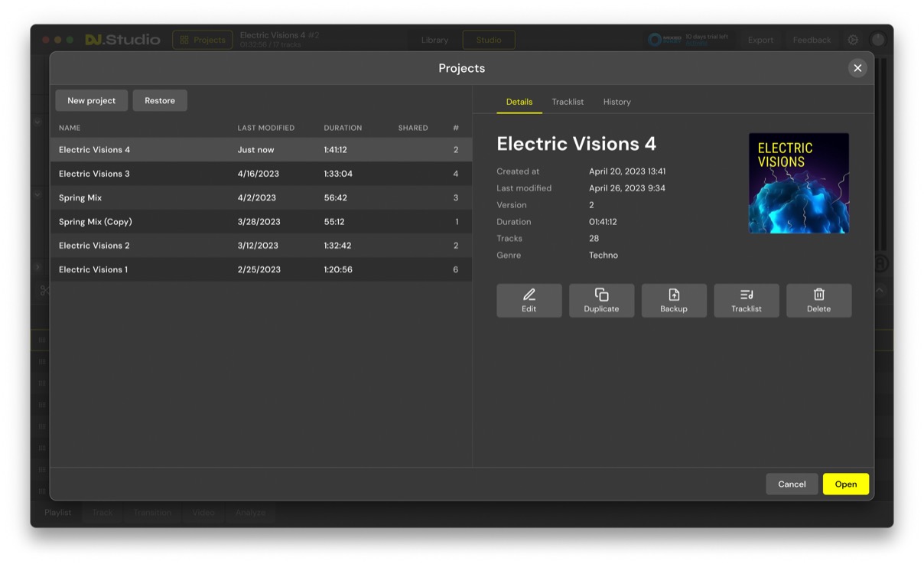This screenshot has width=924, height=564.
Task: Open the settings gear in the top bar
Action: 852,39
